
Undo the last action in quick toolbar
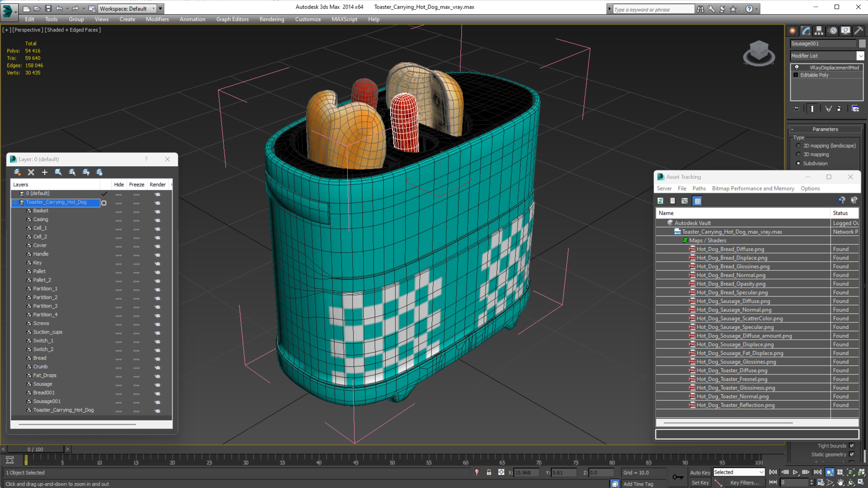coord(59,9)
